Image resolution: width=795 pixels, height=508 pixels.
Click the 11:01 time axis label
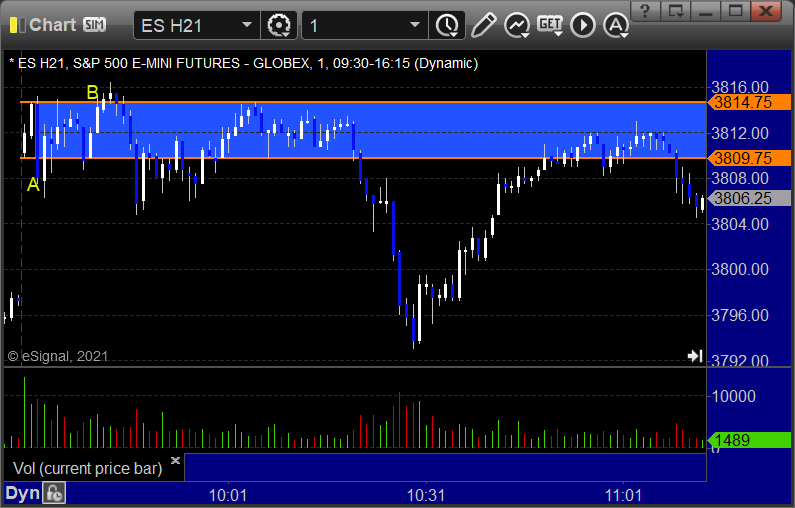(x=623, y=495)
